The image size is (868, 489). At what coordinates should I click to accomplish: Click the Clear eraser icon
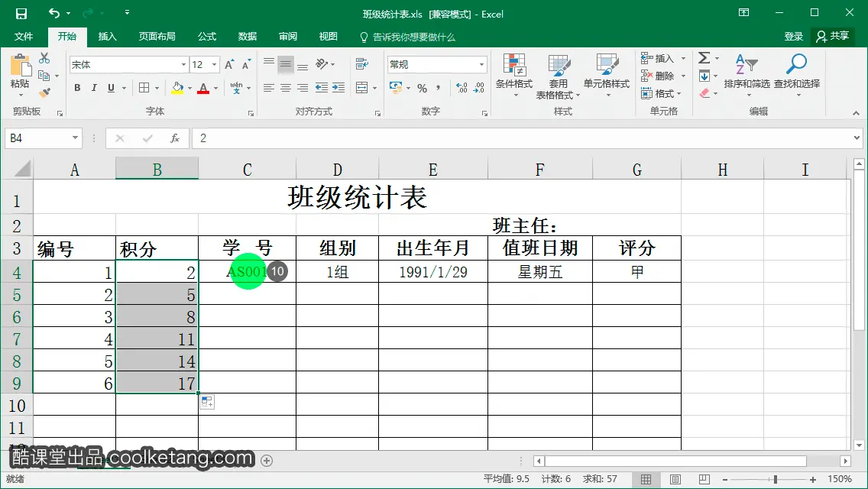(x=704, y=93)
